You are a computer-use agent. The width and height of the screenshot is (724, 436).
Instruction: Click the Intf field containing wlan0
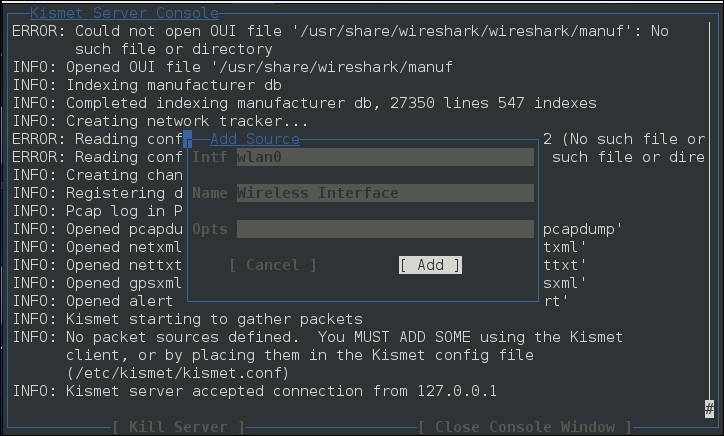click(385, 157)
